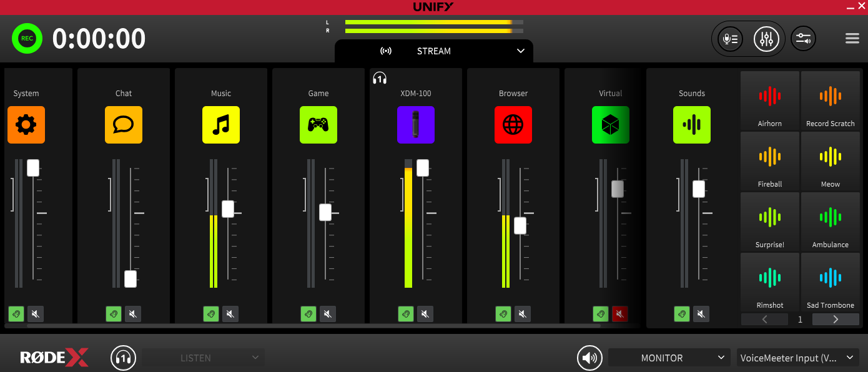Viewport: 868px width, 372px height.
Task: Mute the Browser channel
Action: pyautogui.click(x=523, y=314)
